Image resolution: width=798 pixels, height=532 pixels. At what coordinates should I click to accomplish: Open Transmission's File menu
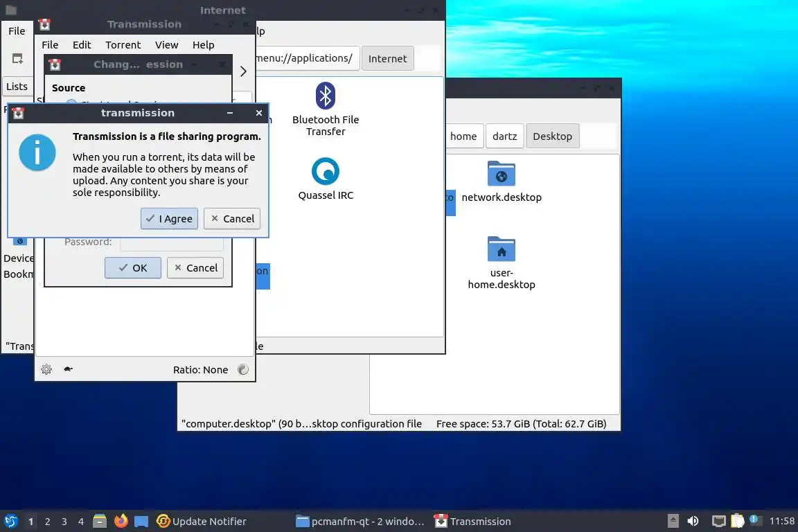[50, 45]
